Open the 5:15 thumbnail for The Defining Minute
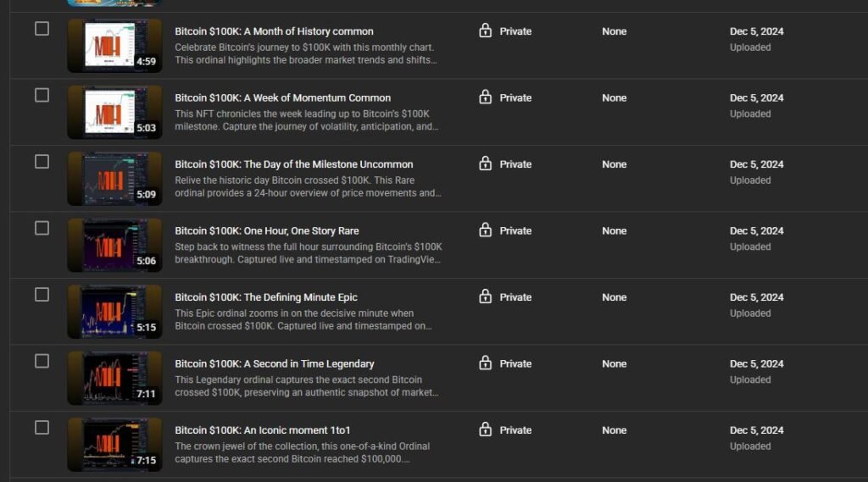 point(114,312)
